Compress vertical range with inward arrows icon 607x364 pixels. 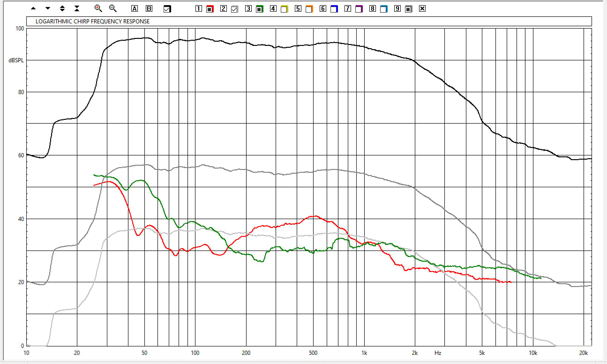(x=77, y=9)
